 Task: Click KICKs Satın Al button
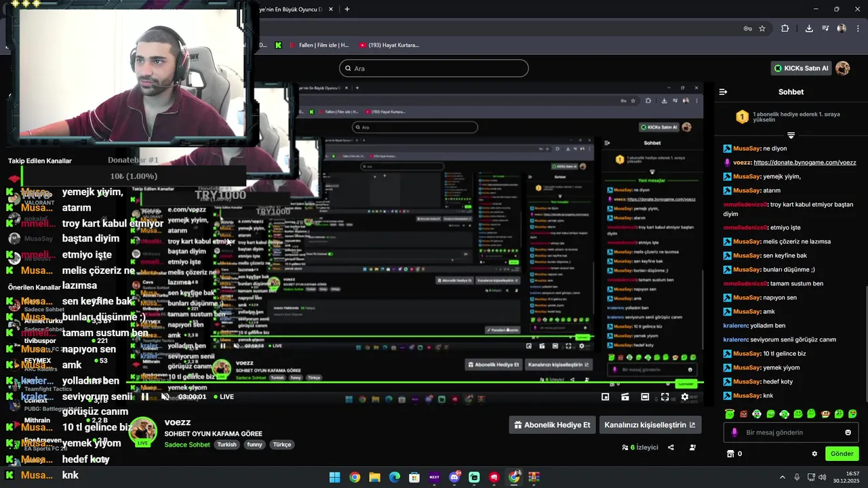pyautogui.click(x=802, y=68)
